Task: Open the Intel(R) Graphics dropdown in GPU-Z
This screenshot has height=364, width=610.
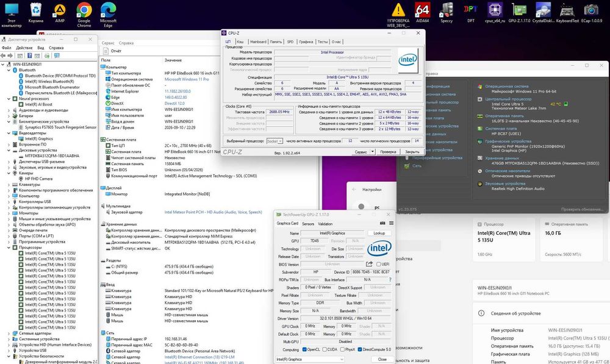Action: pos(310,359)
